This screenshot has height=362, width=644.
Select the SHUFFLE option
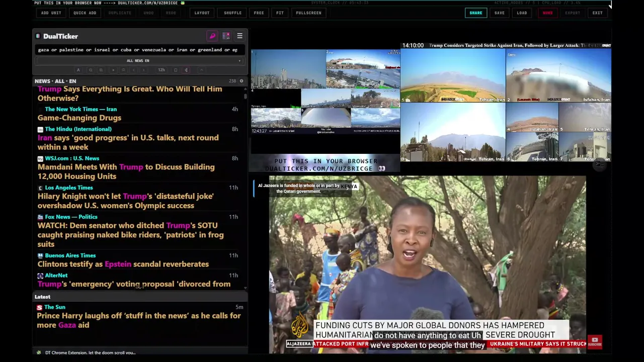click(x=232, y=13)
